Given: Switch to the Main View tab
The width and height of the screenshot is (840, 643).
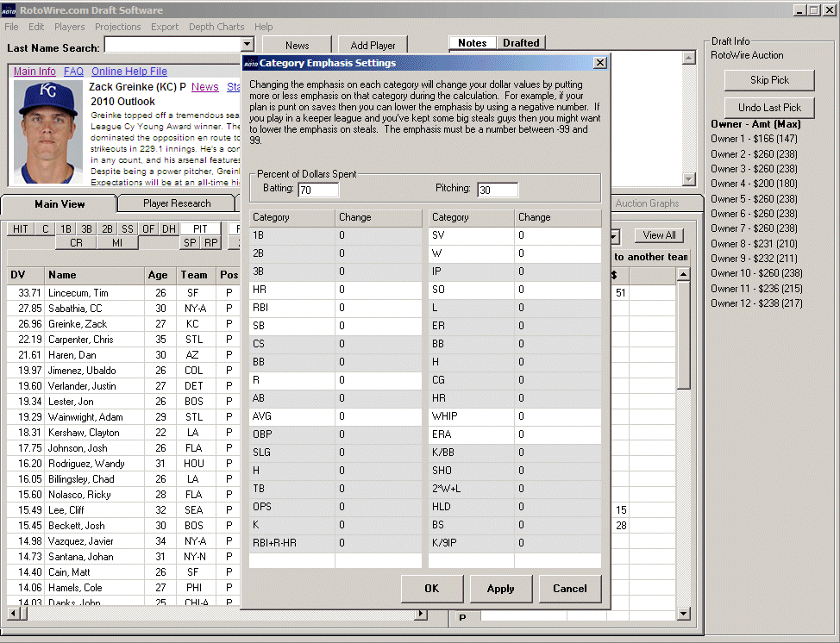Looking at the screenshot, I should coord(60,204).
